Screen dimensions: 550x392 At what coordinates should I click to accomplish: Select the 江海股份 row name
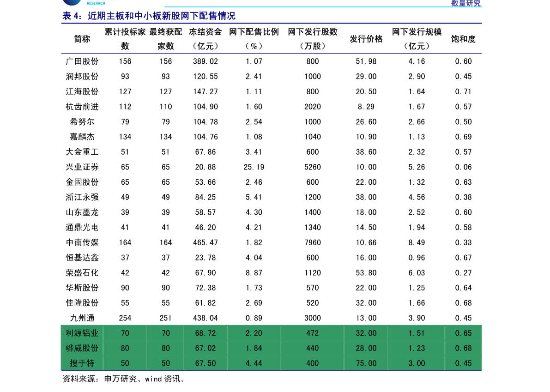click(82, 91)
